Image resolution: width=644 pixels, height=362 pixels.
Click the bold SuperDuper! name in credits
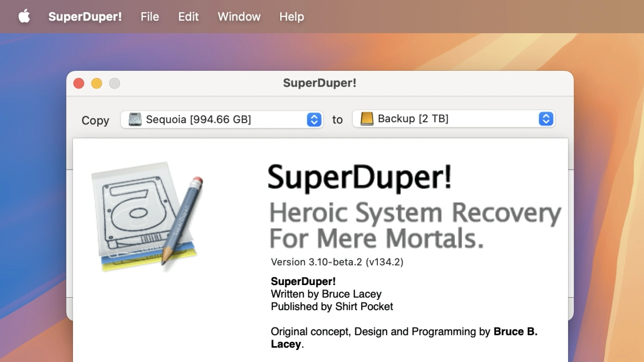[303, 282]
